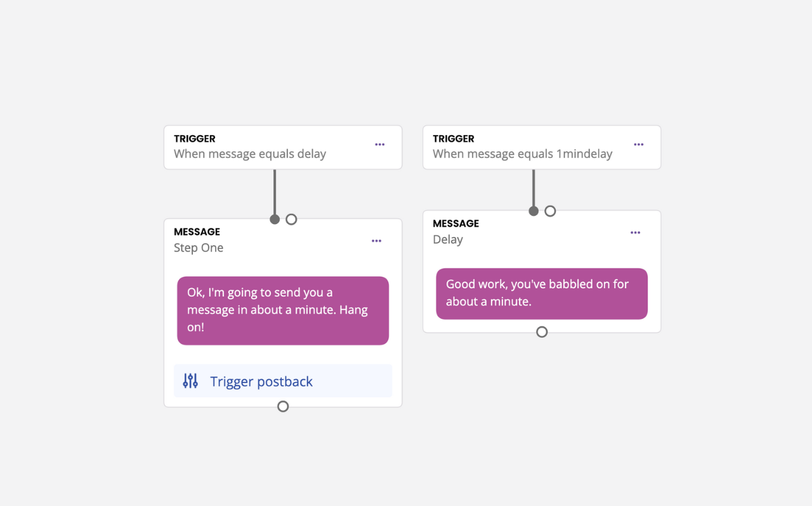Open options menu on 'delay' trigger card
This screenshot has height=506, width=812.
(379, 145)
